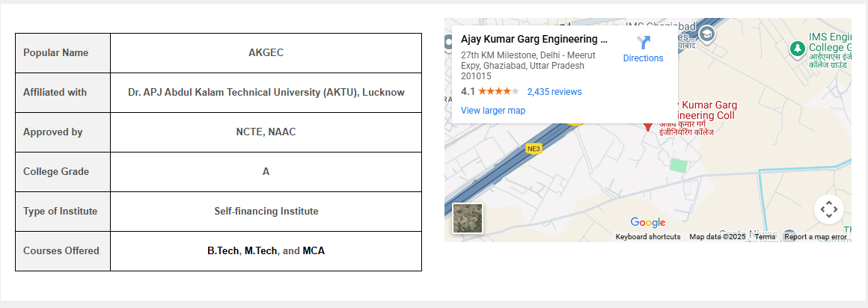Click the AKGEC popular name cell
The image size is (868, 308).
[x=266, y=53]
